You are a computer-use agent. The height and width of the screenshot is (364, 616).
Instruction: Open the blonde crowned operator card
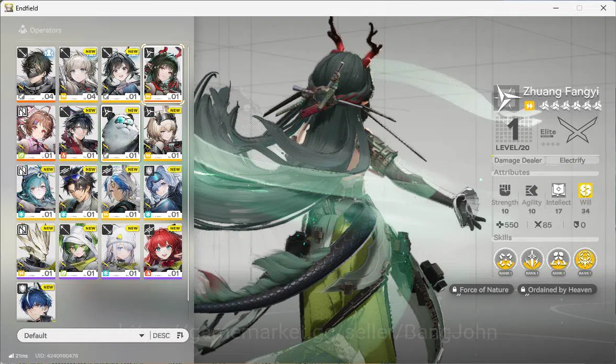[x=163, y=133]
